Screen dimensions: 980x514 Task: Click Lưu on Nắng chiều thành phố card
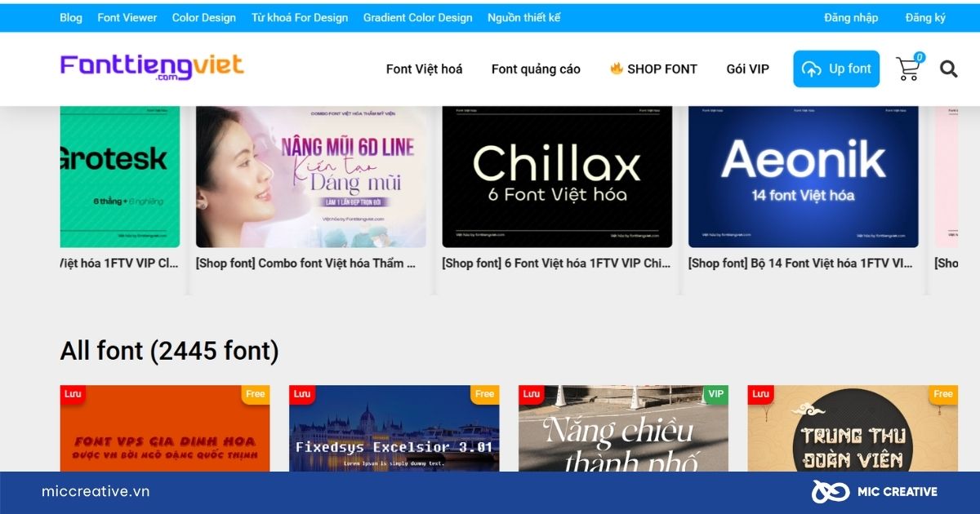(x=531, y=394)
